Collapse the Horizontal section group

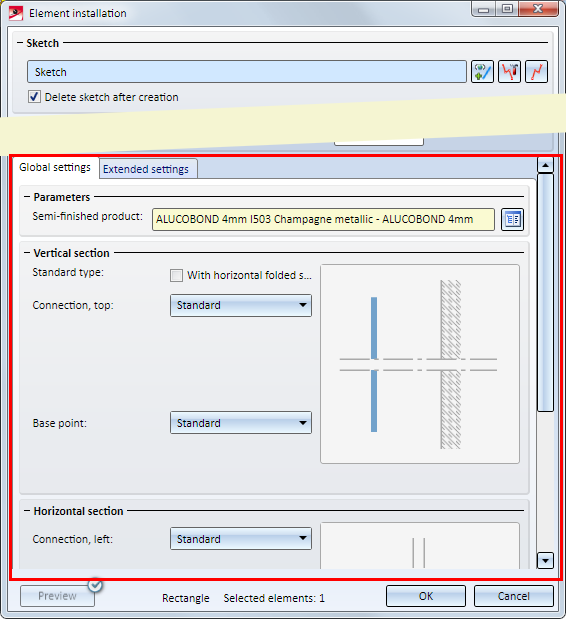point(27,511)
